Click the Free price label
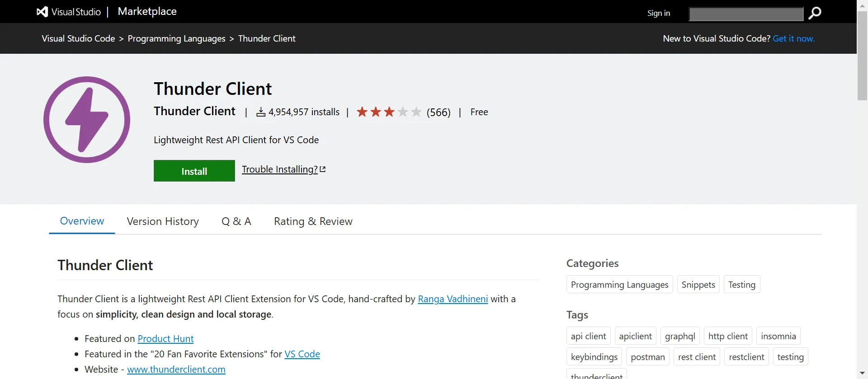This screenshot has width=868, height=379. coord(479,112)
